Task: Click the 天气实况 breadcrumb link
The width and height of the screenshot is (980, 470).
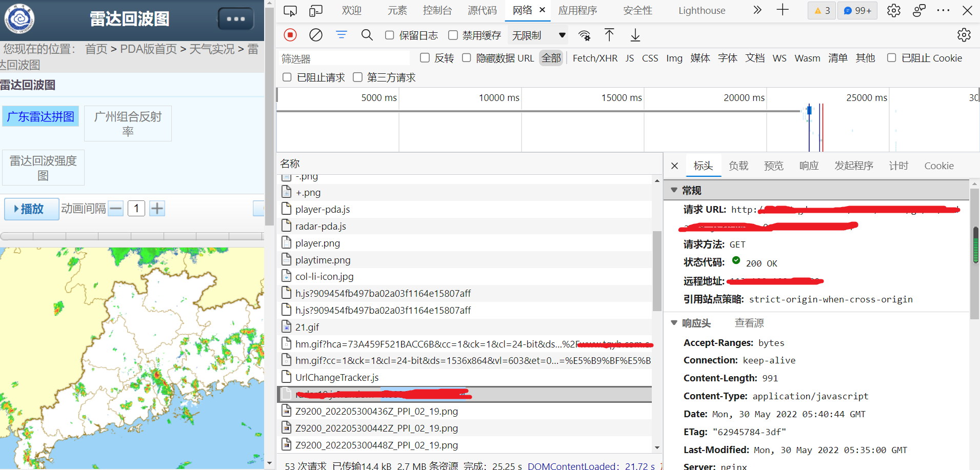Action: point(212,49)
